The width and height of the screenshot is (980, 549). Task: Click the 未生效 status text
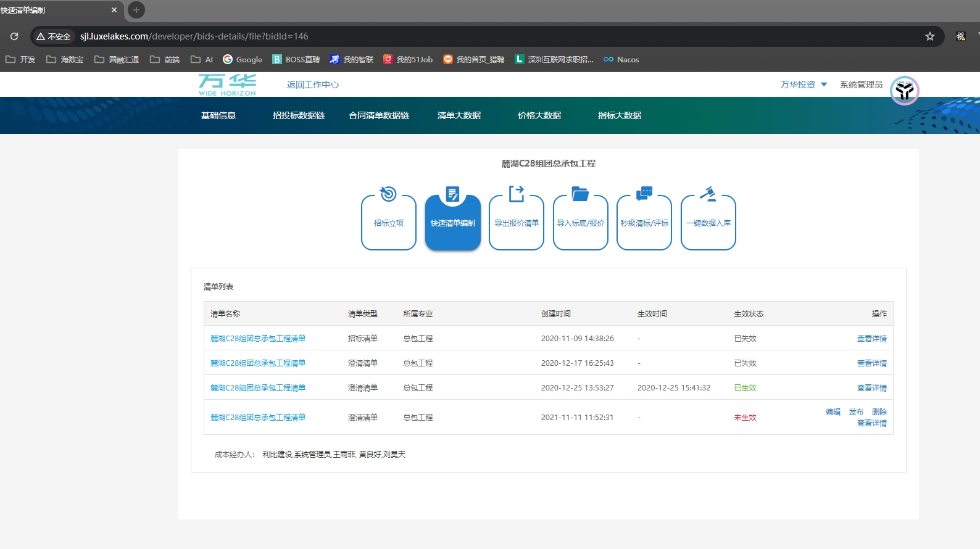745,417
